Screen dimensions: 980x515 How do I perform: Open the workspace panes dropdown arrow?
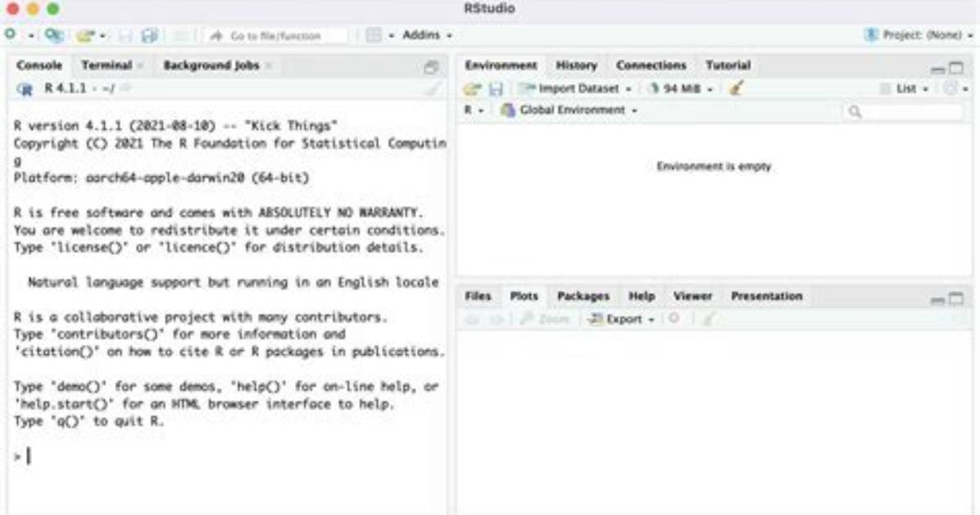(x=391, y=35)
